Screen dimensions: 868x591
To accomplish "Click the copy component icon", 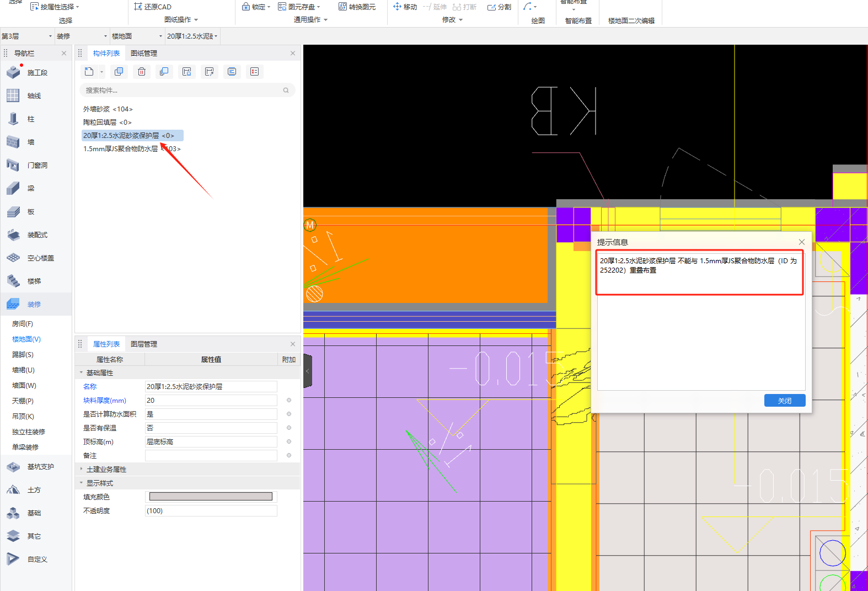I will (119, 71).
